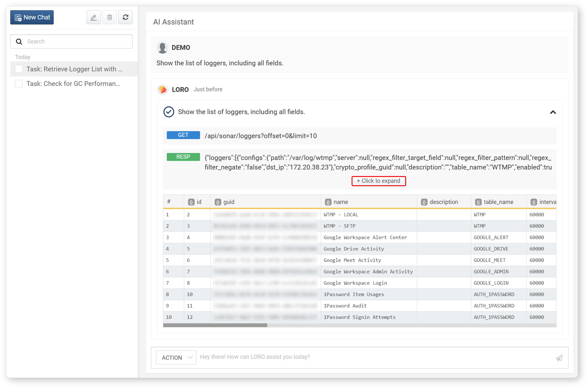The width and height of the screenshot is (588, 388).
Task: Click the green RESP badge
Action: click(183, 157)
